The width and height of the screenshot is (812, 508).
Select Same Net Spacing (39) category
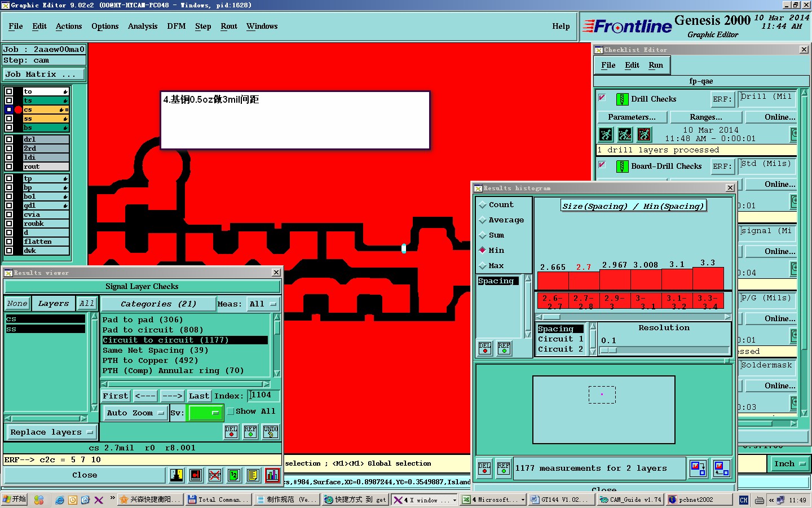[x=155, y=351]
